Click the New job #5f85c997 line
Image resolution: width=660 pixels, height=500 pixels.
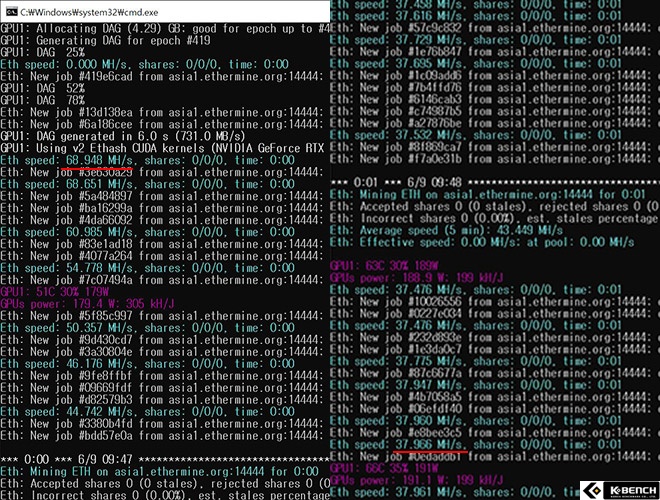(x=162, y=316)
